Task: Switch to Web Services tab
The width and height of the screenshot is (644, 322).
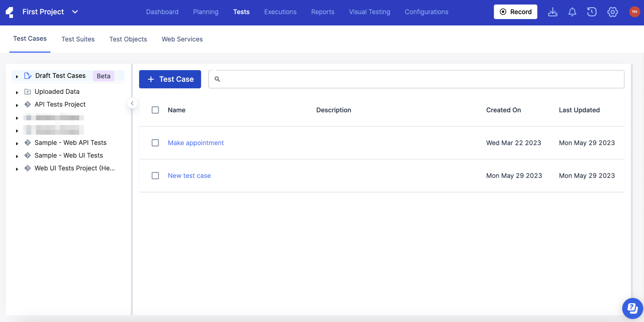Action: [x=182, y=39]
